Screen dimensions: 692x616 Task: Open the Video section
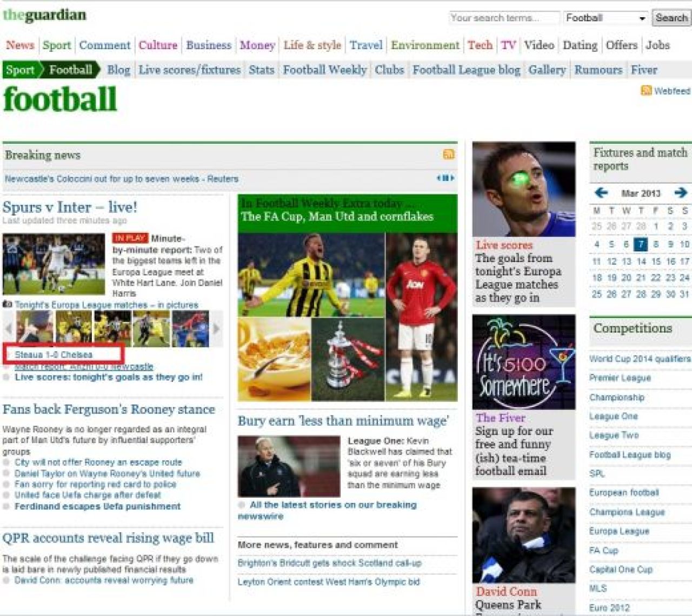539,45
